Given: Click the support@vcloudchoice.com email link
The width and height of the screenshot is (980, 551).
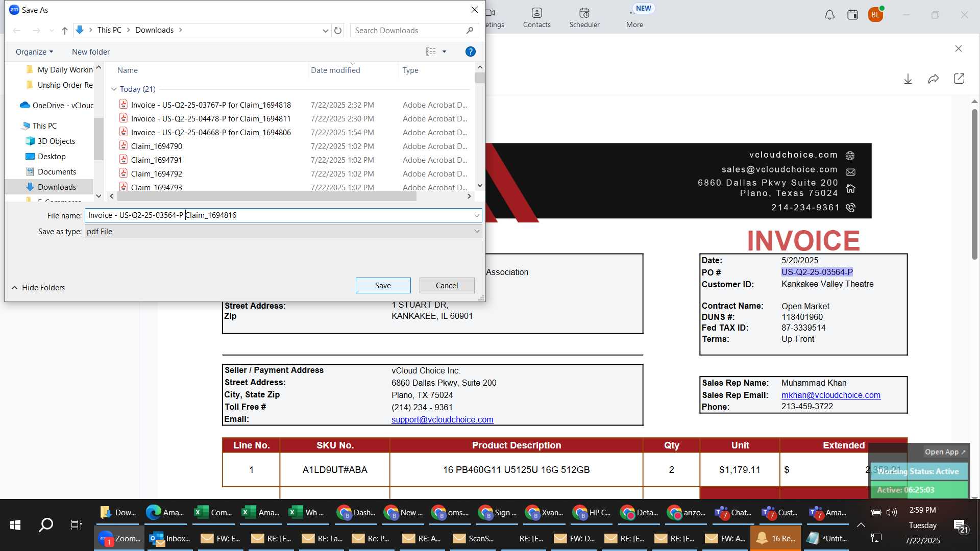Looking at the screenshot, I should coord(442,420).
